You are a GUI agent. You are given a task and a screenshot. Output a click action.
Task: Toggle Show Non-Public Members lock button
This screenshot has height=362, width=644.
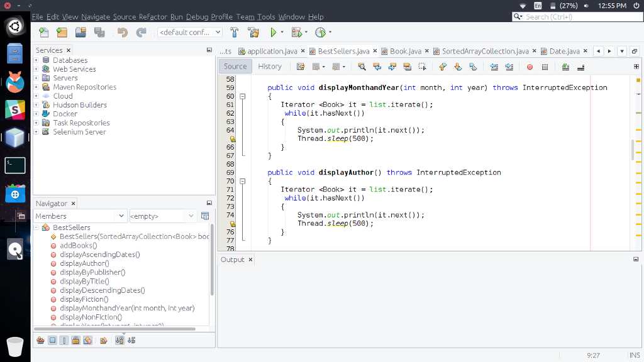tap(75, 340)
